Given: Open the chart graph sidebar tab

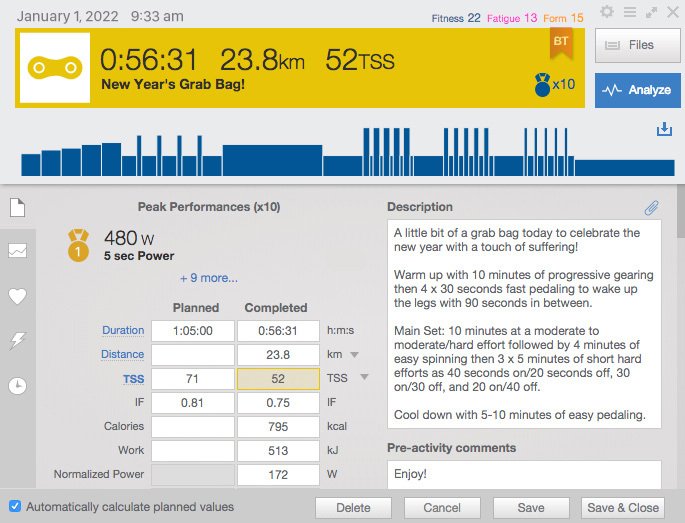Looking at the screenshot, I should point(17,250).
